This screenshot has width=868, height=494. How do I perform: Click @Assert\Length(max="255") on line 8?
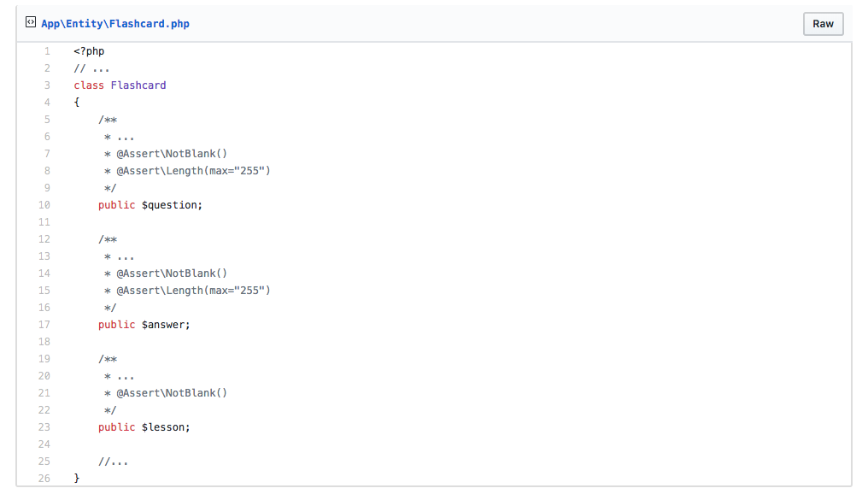[x=193, y=171]
